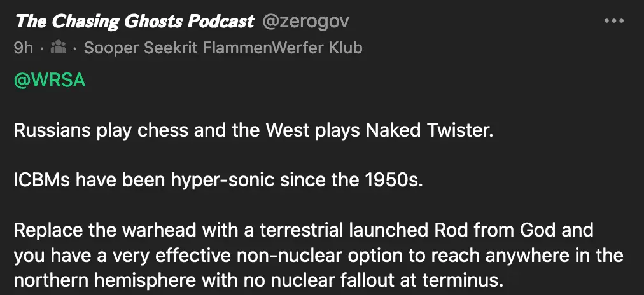Click the line starting with Replace the warhead
The width and height of the screenshot is (644, 295).
(x=303, y=228)
